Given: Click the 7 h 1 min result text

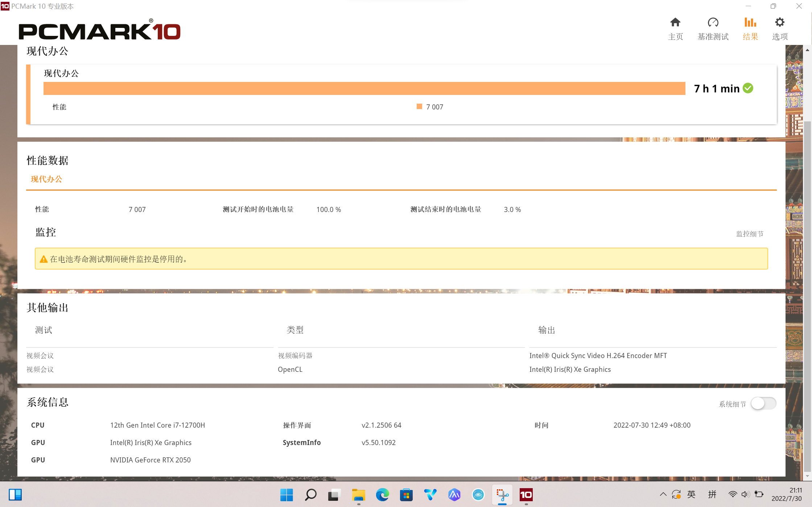Looking at the screenshot, I should tap(717, 88).
